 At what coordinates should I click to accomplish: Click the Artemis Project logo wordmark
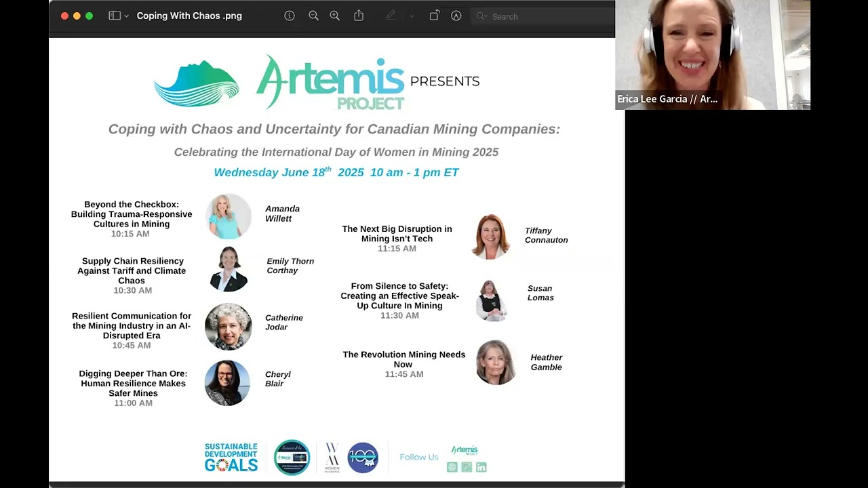(330, 83)
